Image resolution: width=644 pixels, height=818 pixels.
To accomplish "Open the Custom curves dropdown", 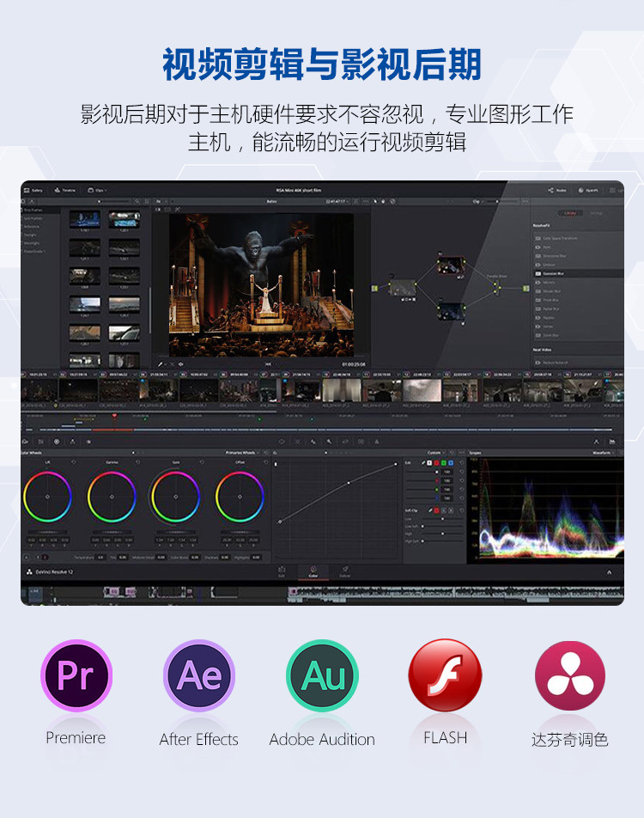I will pyautogui.click(x=437, y=453).
